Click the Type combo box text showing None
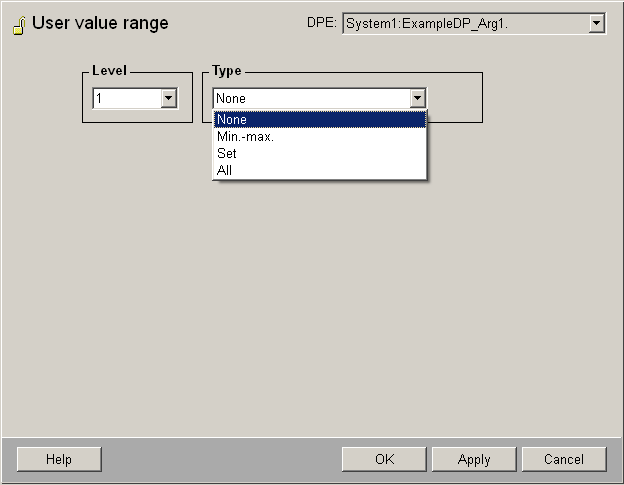 pos(310,98)
